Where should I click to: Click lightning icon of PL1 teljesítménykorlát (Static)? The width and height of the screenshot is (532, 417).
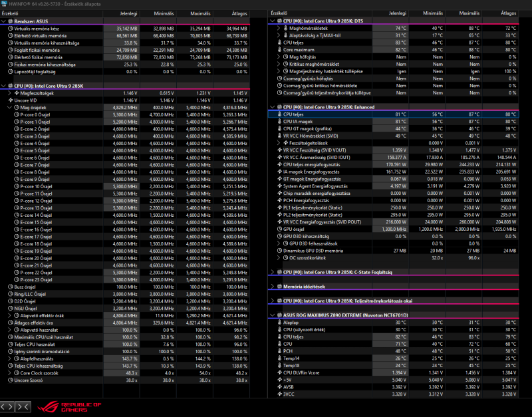pyautogui.click(x=279, y=208)
